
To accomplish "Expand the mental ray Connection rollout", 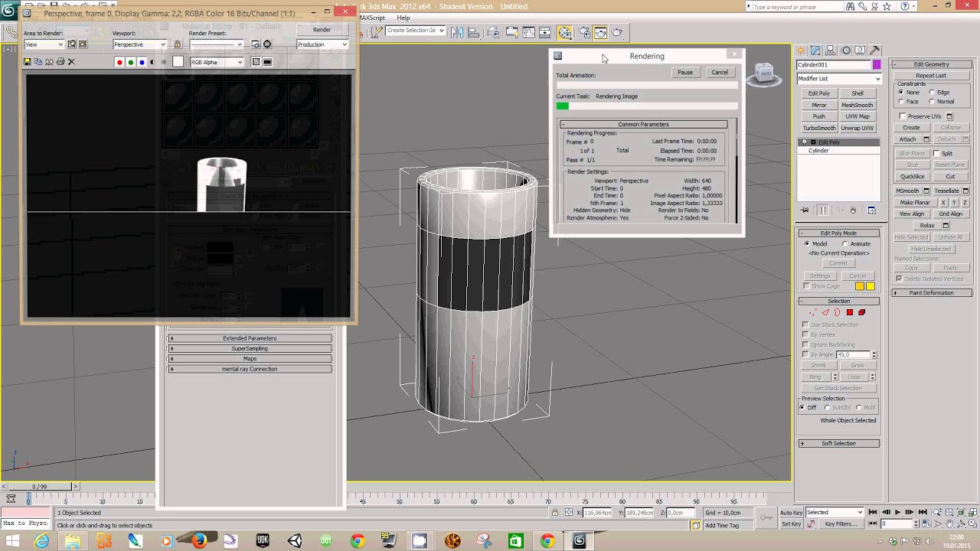I will 250,369.
